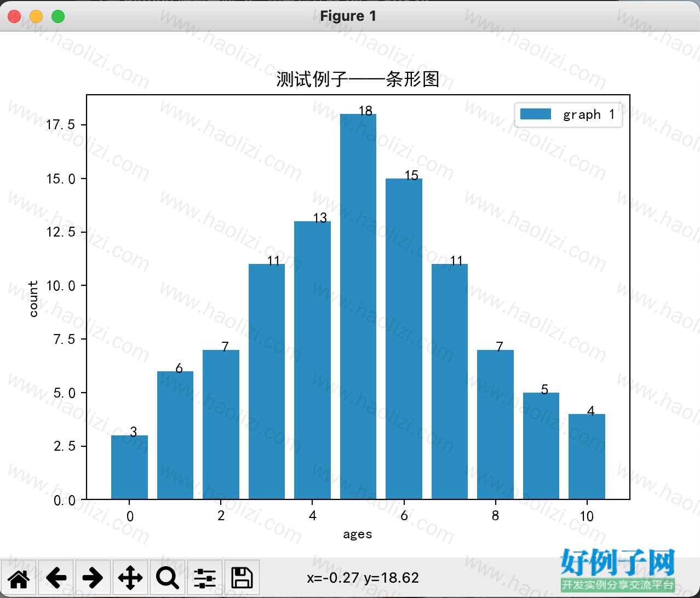Image resolution: width=700 pixels, height=598 pixels.
Task: Click x-axis tick label 8
Action: pyautogui.click(x=496, y=516)
